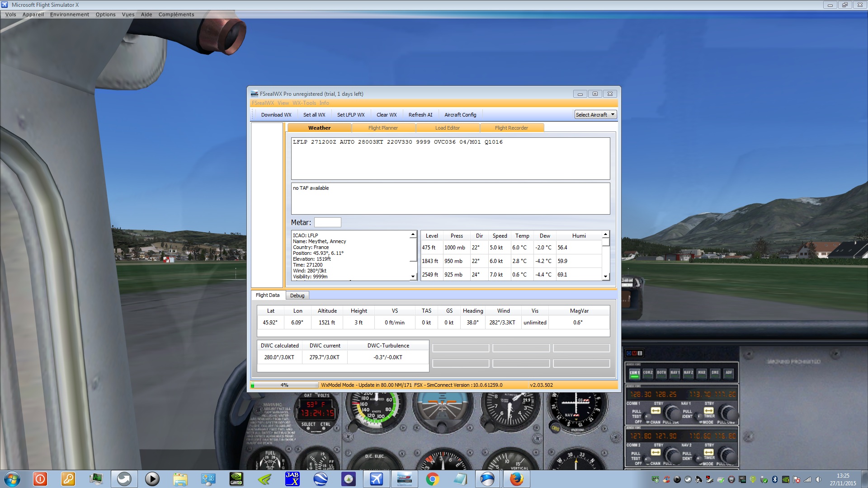Image resolution: width=868 pixels, height=488 pixels.
Task: Open system tray volume icon
Action: (x=818, y=479)
